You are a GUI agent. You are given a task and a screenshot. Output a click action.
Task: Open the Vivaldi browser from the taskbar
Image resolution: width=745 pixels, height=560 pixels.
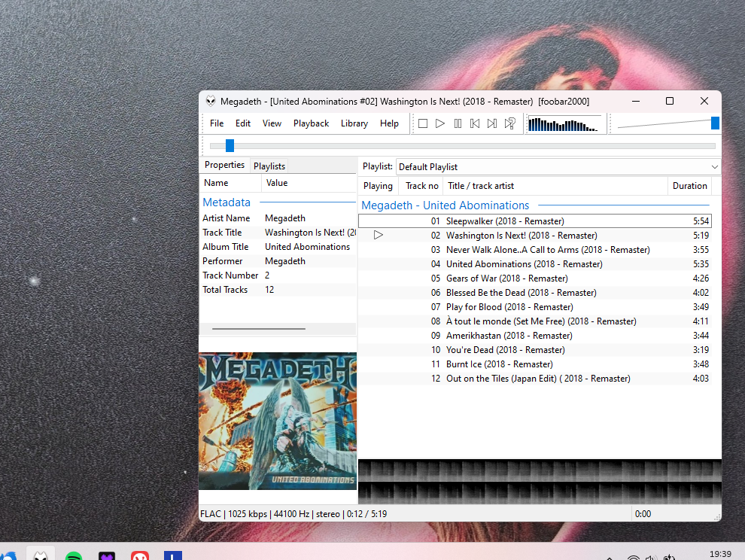tap(140, 555)
